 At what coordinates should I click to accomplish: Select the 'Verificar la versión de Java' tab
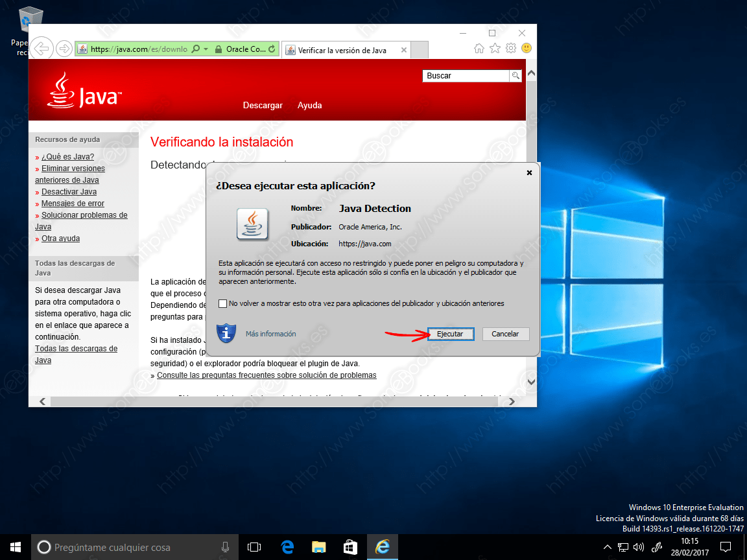pyautogui.click(x=346, y=50)
